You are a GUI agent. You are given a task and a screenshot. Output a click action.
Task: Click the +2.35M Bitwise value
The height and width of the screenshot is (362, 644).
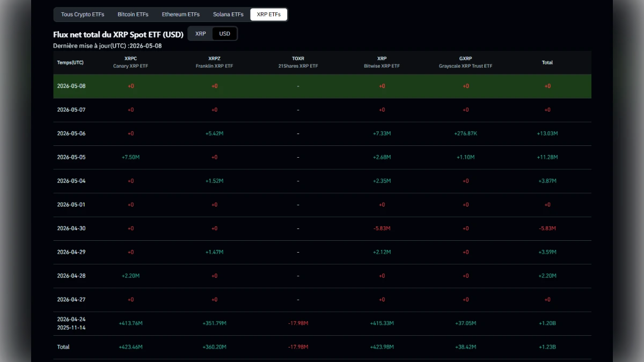[382, 181]
